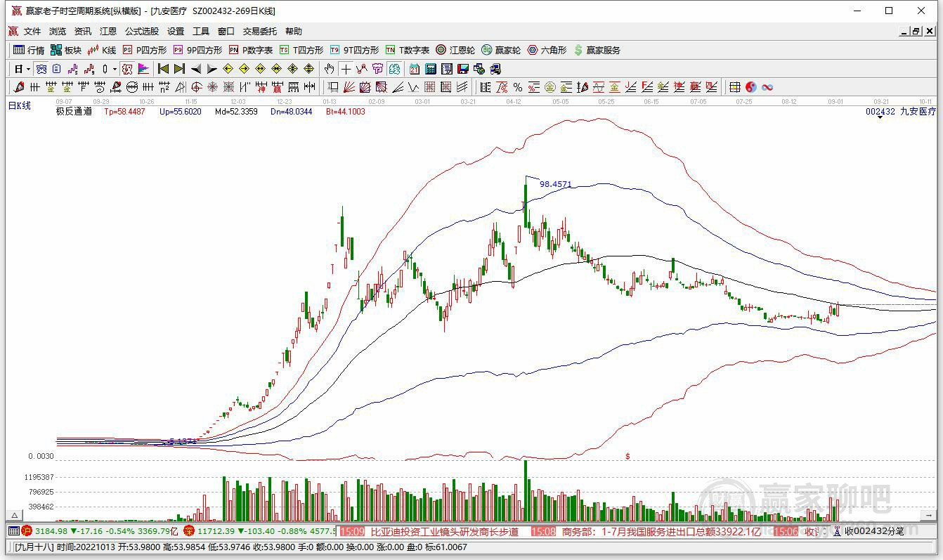Click the yin-yang Taiji icon
The height and width of the screenshot is (560, 943).
click(751, 87)
